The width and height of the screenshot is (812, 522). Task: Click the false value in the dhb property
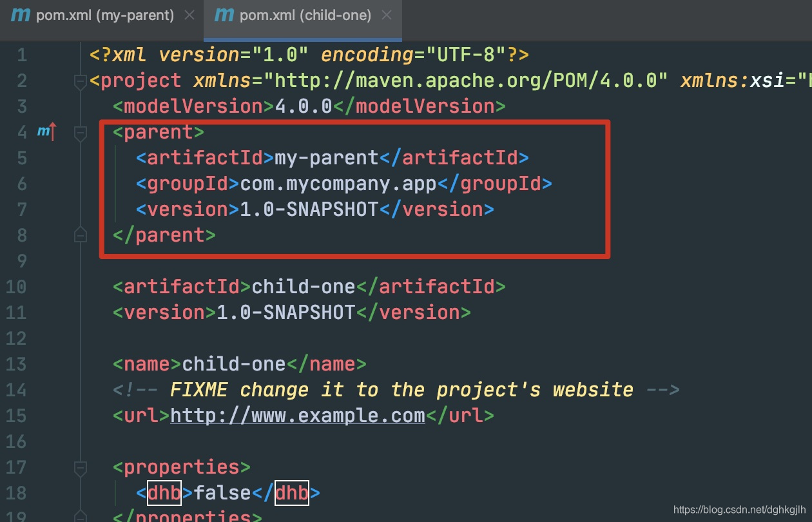222,493
